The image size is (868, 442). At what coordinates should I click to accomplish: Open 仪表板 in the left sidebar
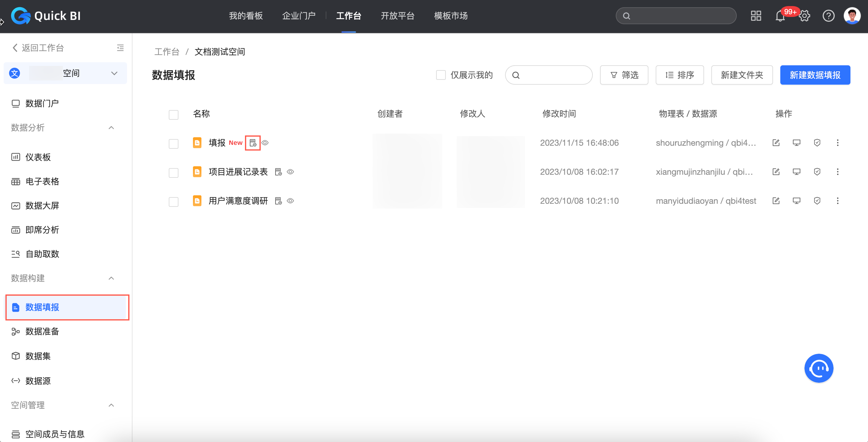pyautogui.click(x=38, y=157)
